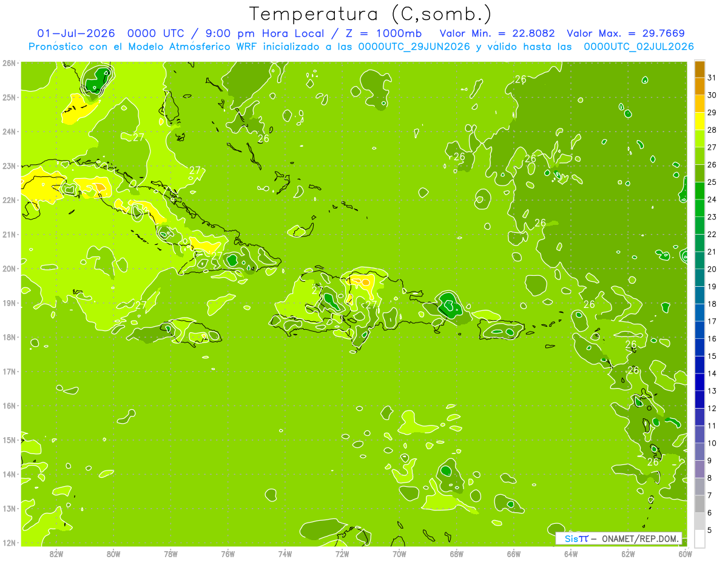Click the 24N latitude axis label

click(9, 132)
